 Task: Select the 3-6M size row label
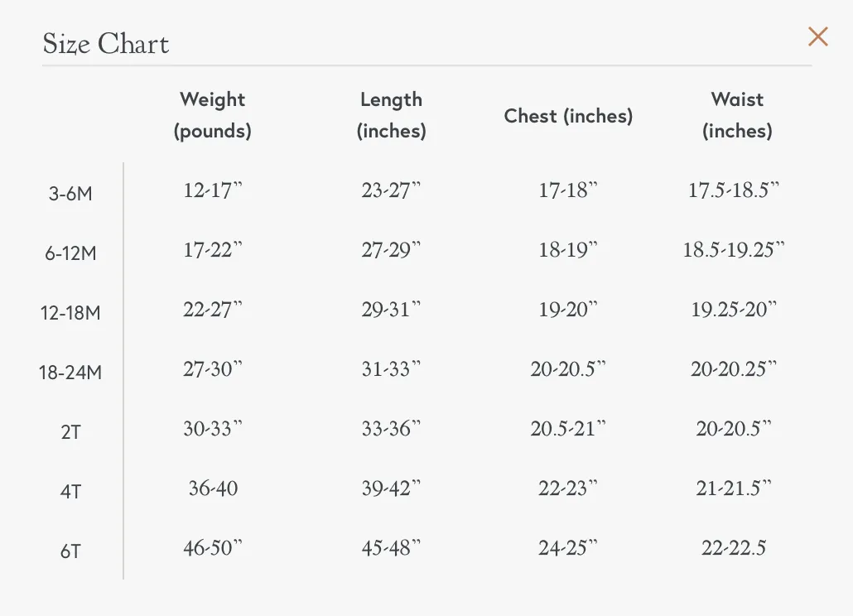tap(70, 194)
